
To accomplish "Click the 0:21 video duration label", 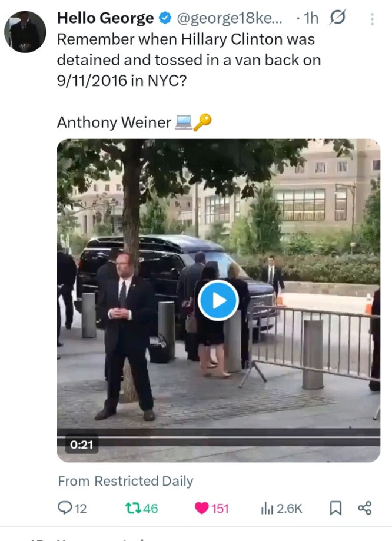I will point(81,444).
